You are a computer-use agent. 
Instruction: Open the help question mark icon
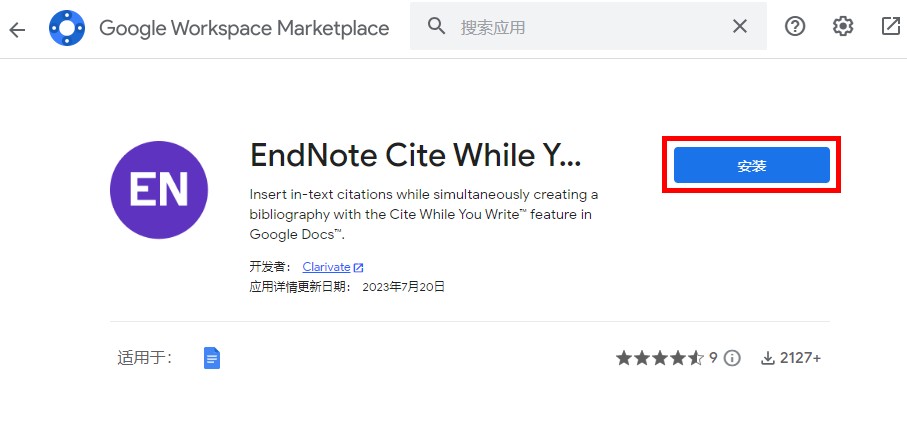(x=795, y=26)
